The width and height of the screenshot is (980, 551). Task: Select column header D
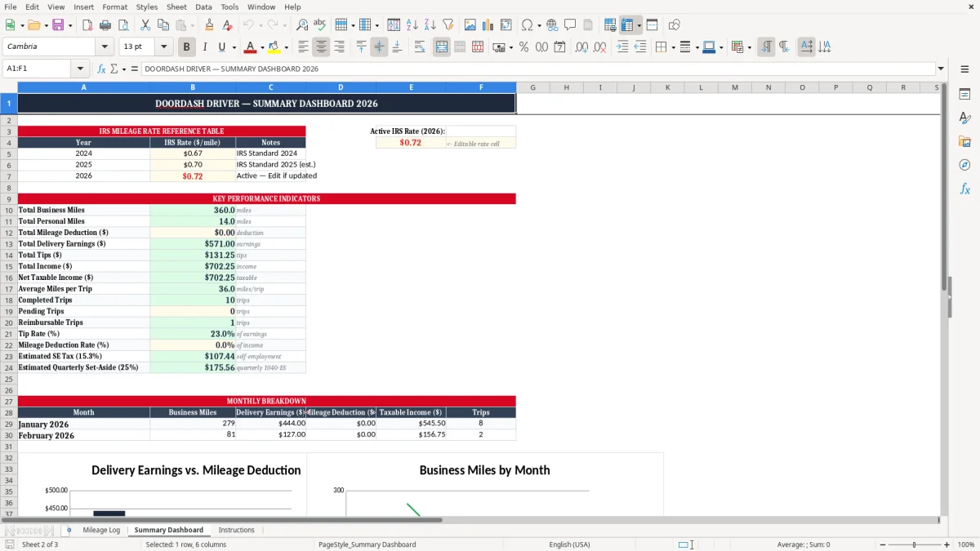(x=341, y=87)
